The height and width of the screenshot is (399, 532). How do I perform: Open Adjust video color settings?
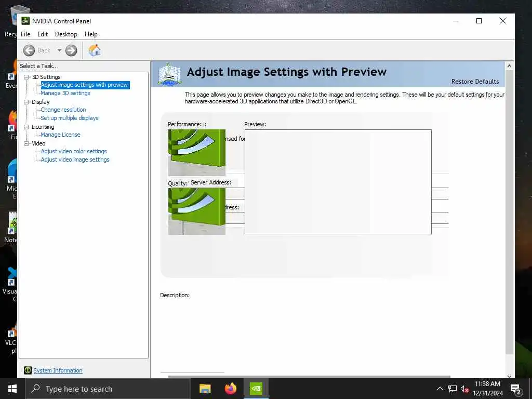[74, 151]
